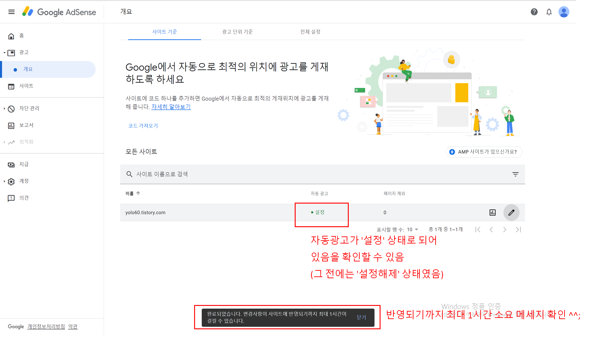This screenshot has height=364, width=596.
Task: Open the table filter icon
Action: (x=515, y=174)
